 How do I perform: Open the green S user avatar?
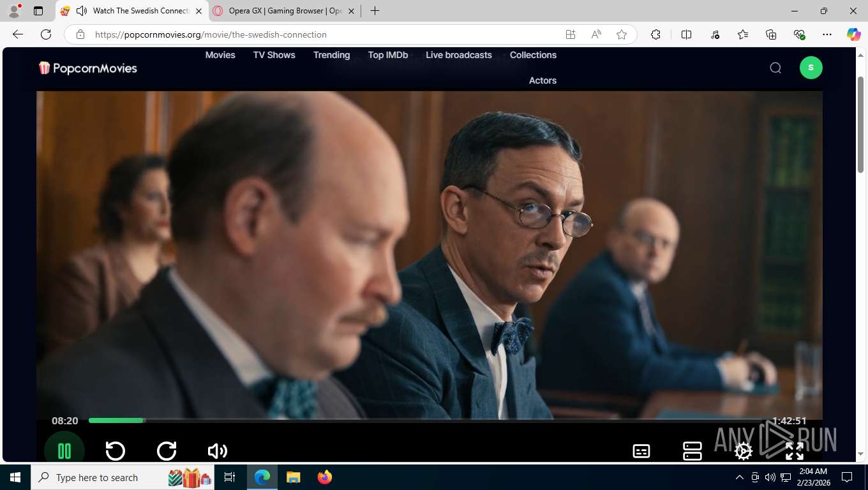coord(811,68)
